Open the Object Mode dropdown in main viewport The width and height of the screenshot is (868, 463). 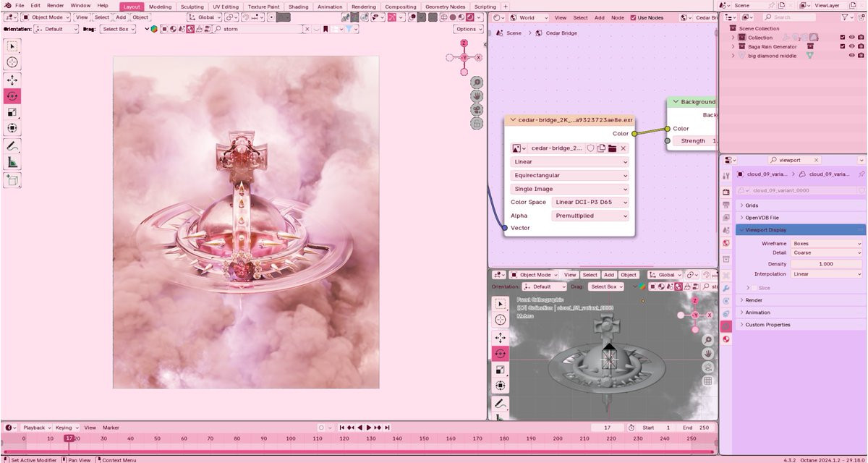point(46,17)
